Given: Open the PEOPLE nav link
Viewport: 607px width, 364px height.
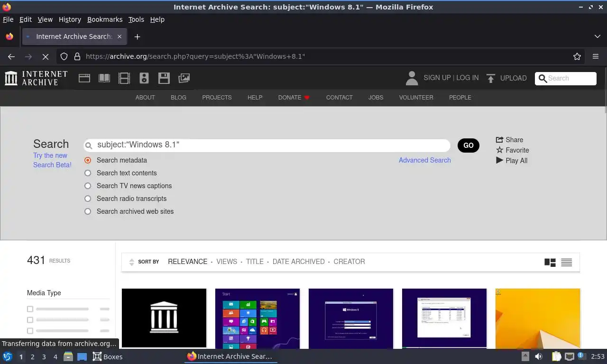Looking at the screenshot, I should click(460, 97).
